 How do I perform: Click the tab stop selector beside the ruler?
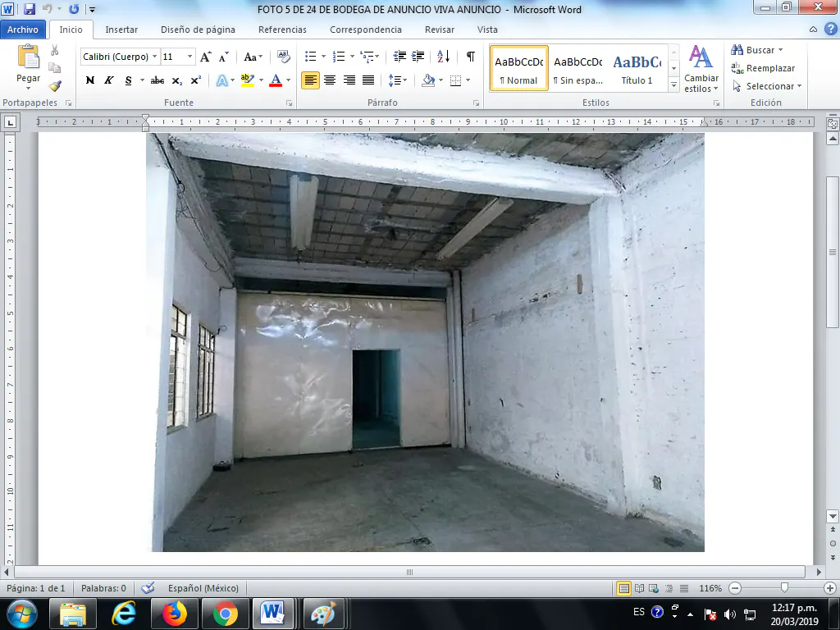click(10, 122)
